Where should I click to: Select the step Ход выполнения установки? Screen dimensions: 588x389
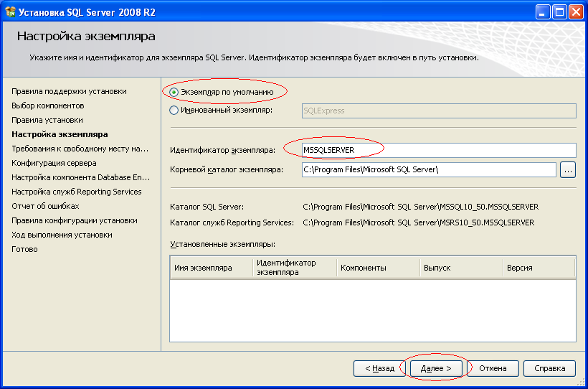[x=62, y=235]
